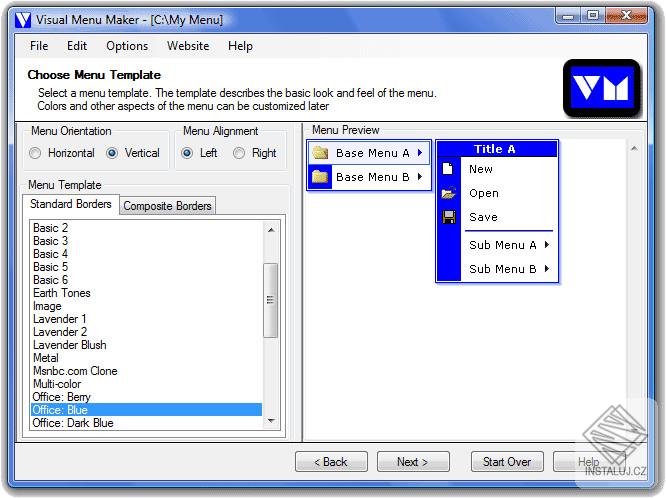Select the Vertical orientation radio button

tap(112, 153)
